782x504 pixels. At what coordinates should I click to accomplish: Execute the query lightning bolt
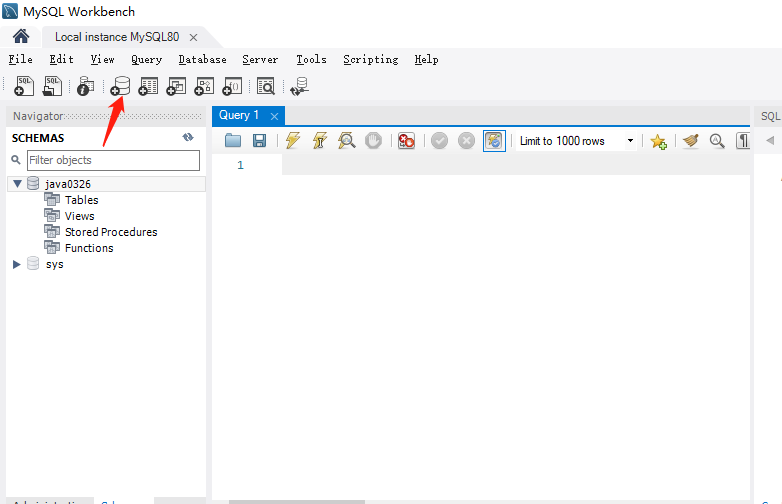click(293, 141)
